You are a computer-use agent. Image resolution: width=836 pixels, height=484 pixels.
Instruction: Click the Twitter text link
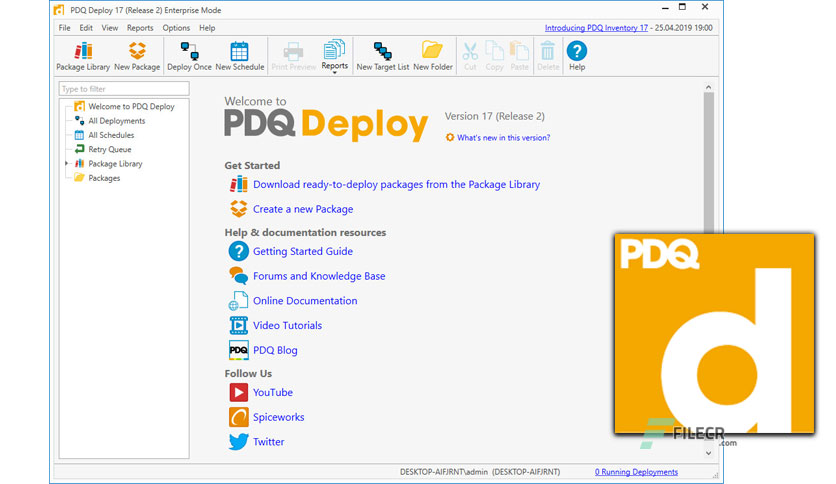pos(268,441)
